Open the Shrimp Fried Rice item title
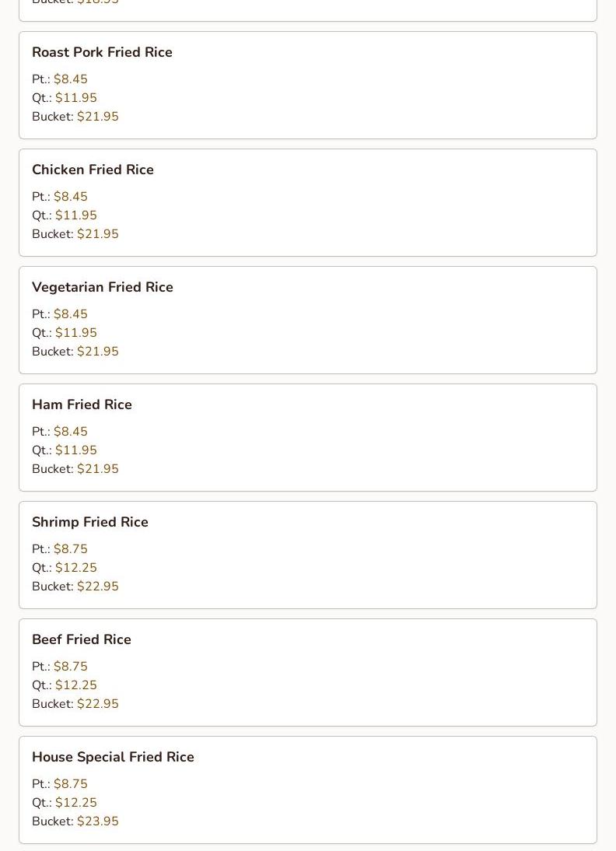Image resolution: width=616 pixels, height=851 pixels. (x=89, y=522)
